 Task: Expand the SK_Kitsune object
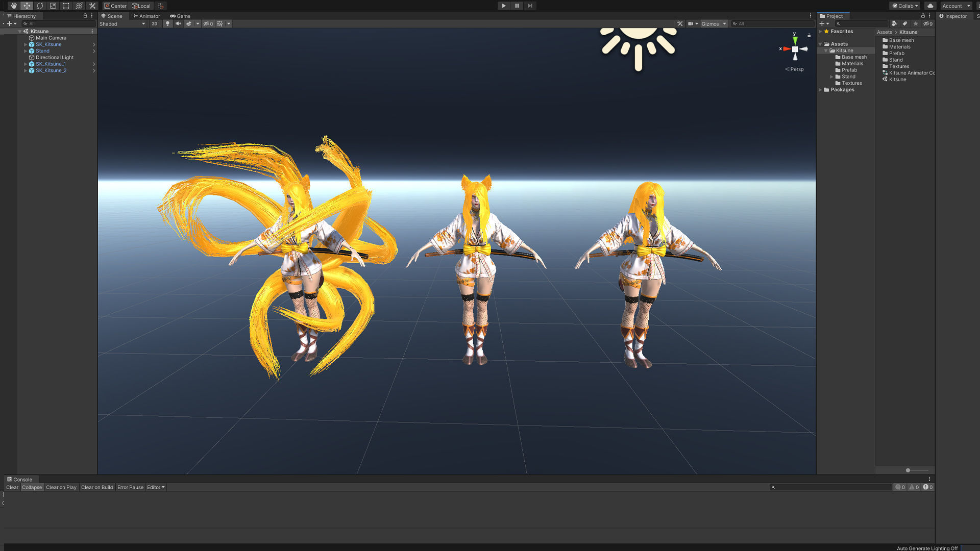[x=26, y=44]
